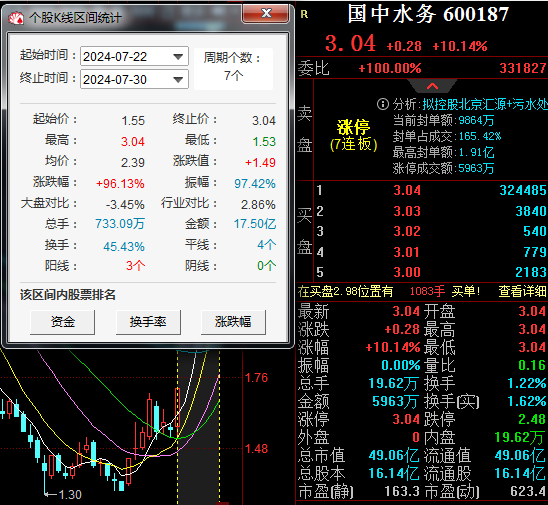Click the 行业对比 value 2.86%
Screen dimensions: 548x505
258,205
